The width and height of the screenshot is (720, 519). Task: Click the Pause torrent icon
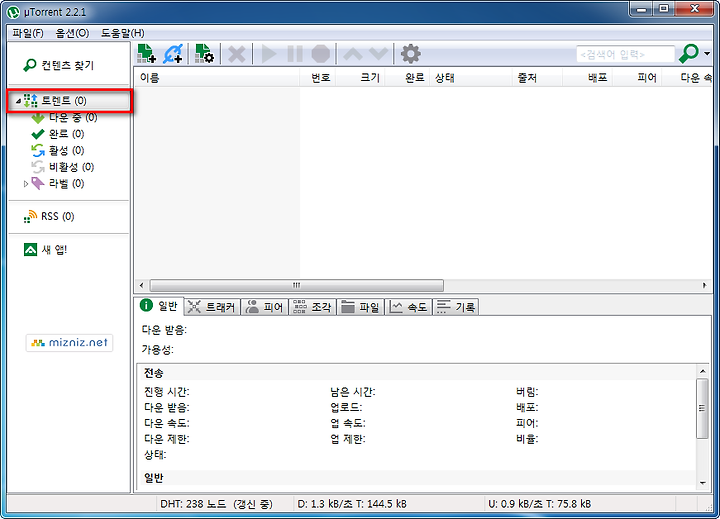(x=295, y=54)
